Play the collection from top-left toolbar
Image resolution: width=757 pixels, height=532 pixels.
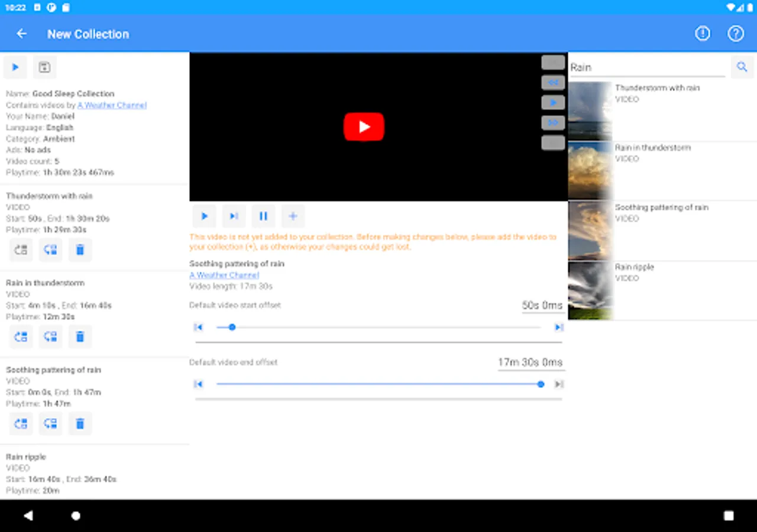click(x=15, y=67)
